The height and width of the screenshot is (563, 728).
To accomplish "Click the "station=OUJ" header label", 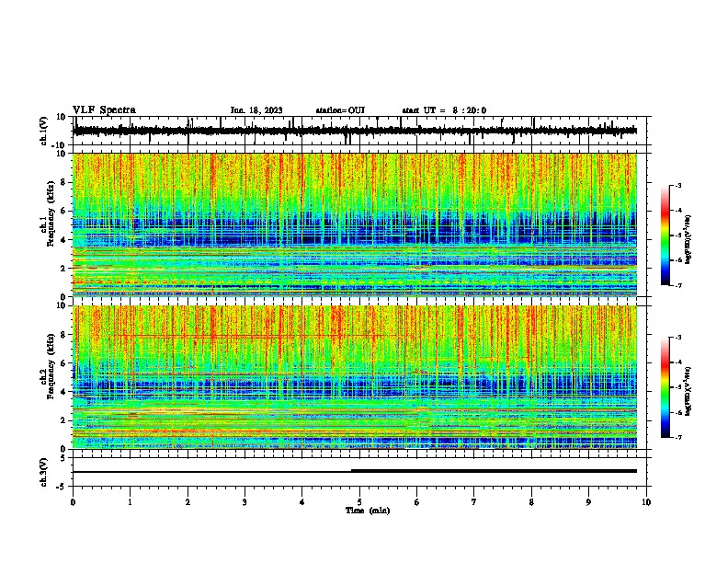I will (x=340, y=110).
